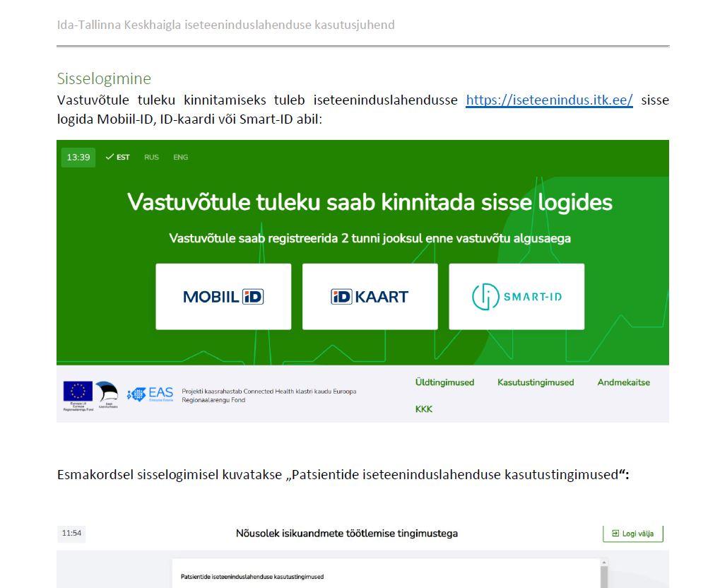Click the Sisselogimine heading
Screen dimensions: 720x588
click(104, 78)
